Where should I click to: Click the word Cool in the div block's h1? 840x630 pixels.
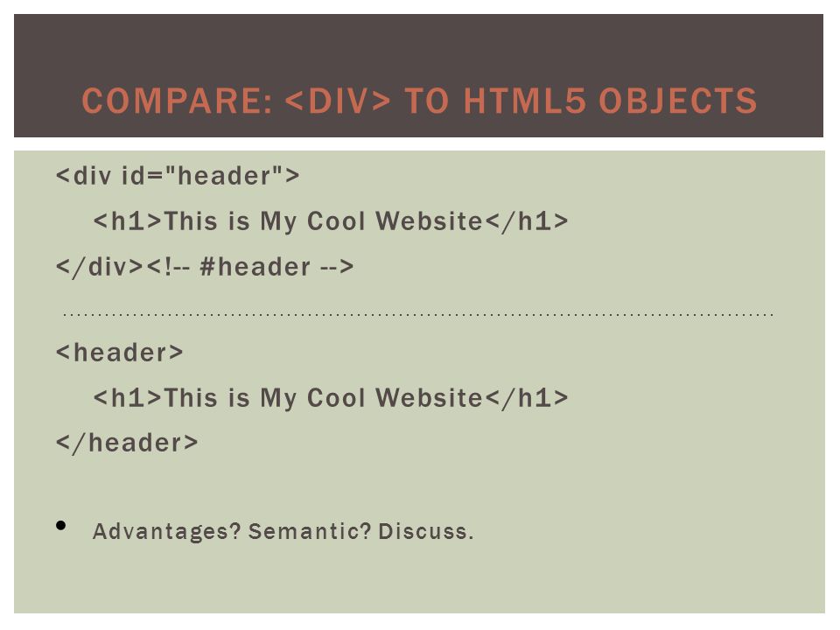pyautogui.click(x=336, y=221)
